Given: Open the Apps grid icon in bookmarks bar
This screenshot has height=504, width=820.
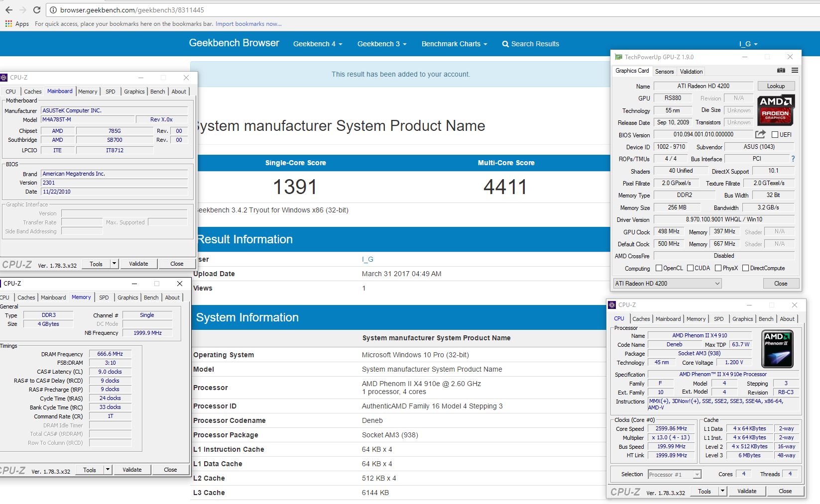Looking at the screenshot, I should [x=8, y=24].
